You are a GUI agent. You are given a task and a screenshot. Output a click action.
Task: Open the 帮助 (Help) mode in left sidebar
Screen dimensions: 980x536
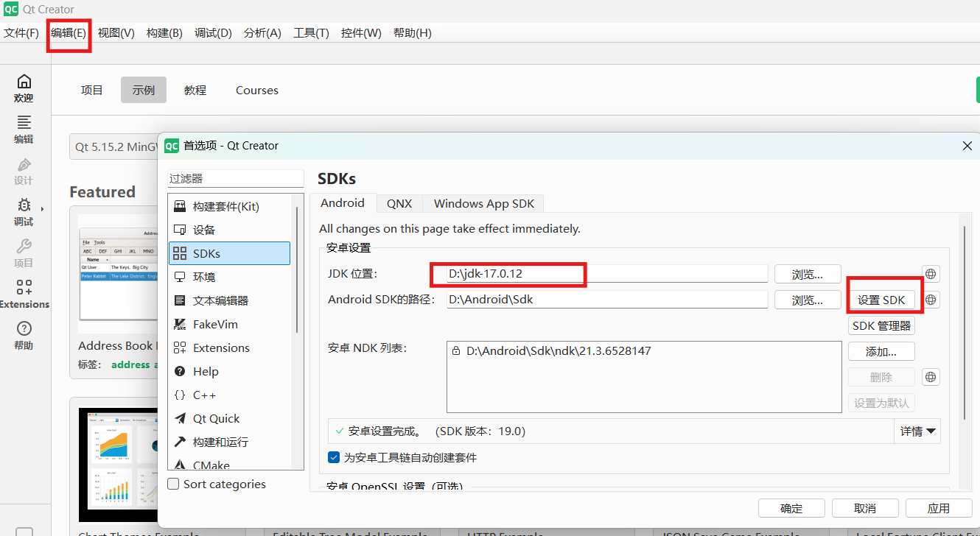tap(24, 336)
